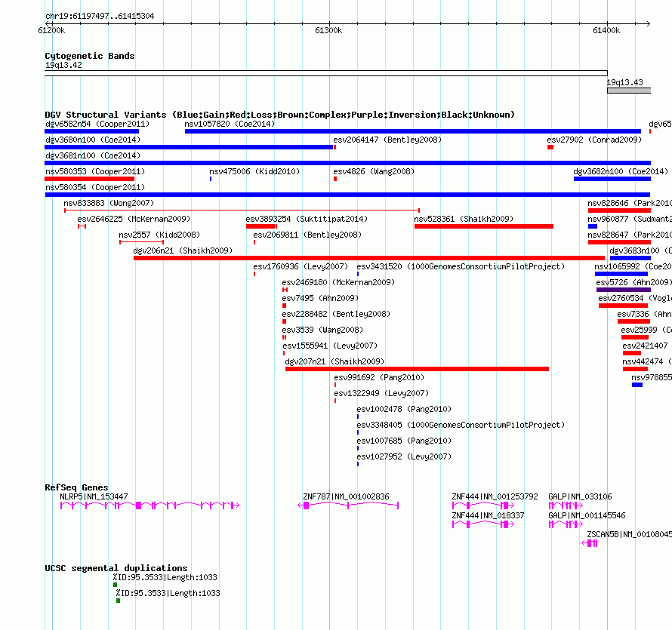
Task: Click the esv25999 variant label
Action: pyautogui.click(x=646, y=330)
